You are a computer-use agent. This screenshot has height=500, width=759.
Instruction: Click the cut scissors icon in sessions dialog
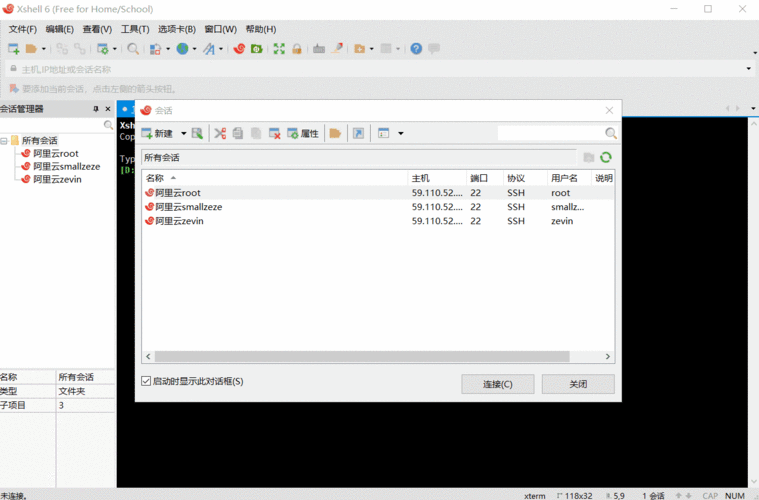click(x=220, y=133)
